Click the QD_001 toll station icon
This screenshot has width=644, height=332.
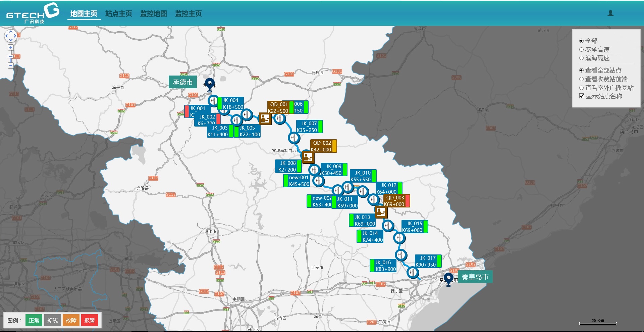click(x=265, y=118)
